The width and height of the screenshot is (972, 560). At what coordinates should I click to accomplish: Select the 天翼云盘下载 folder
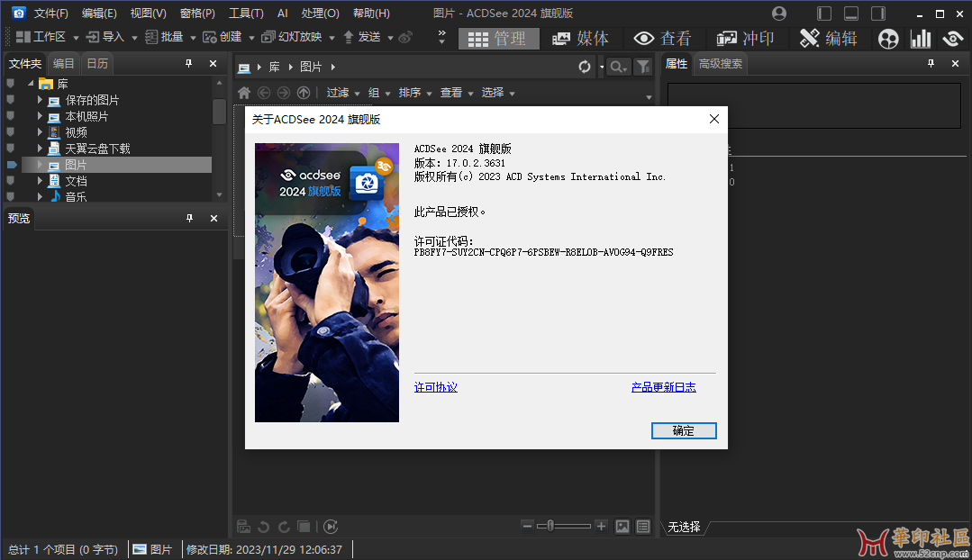coord(97,148)
